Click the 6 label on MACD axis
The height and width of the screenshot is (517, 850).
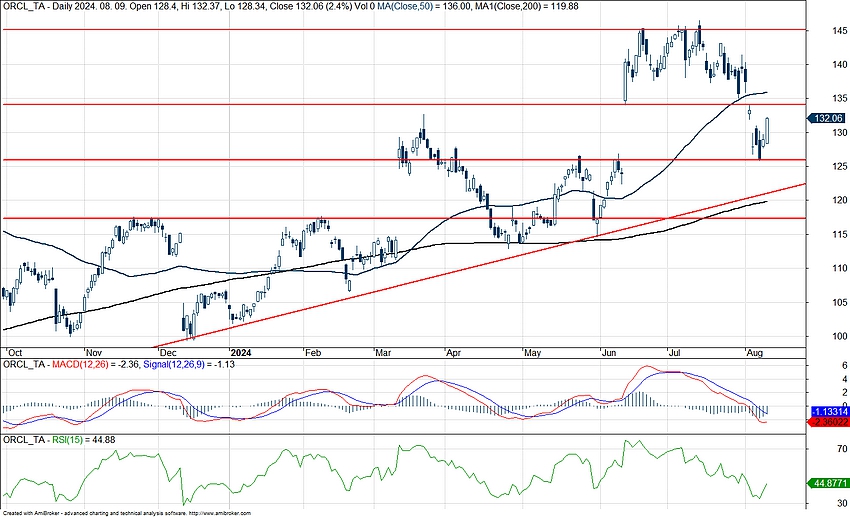coord(844,366)
